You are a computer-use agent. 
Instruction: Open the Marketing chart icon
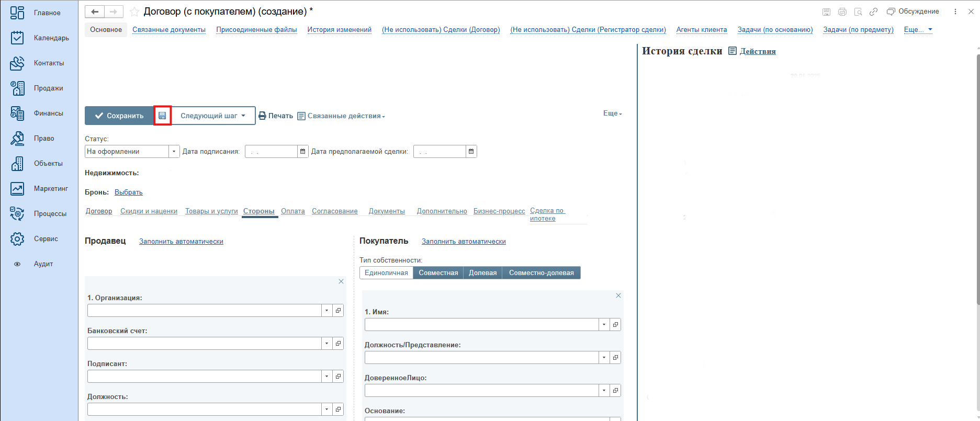17,188
